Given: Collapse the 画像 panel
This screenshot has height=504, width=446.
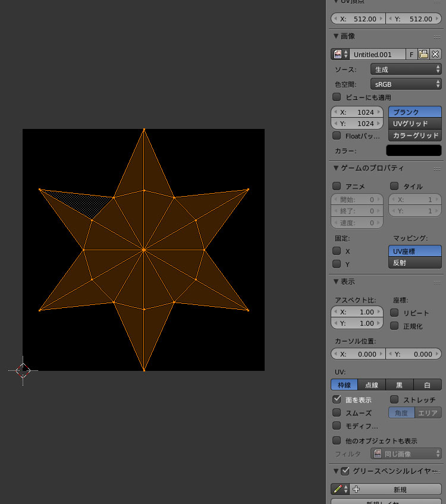Looking at the screenshot, I should pos(336,36).
